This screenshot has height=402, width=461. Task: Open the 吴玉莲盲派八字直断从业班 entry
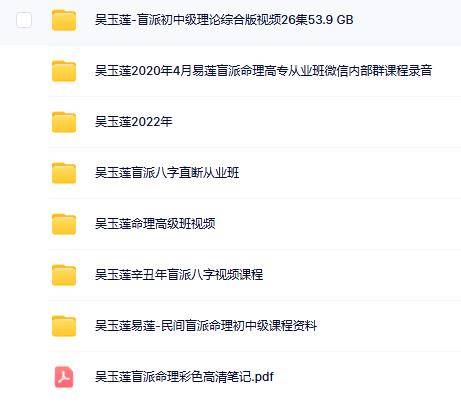click(x=167, y=173)
